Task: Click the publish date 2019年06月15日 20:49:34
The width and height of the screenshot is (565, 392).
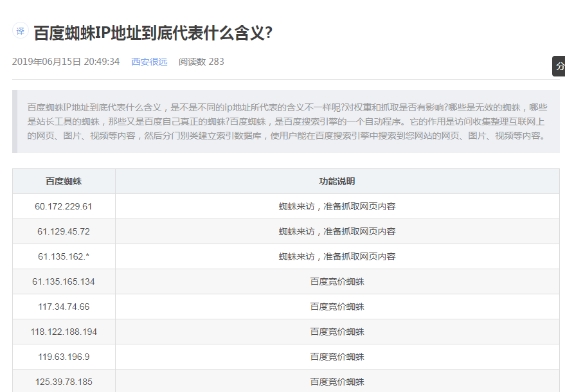Action: [x=66, y=62]
